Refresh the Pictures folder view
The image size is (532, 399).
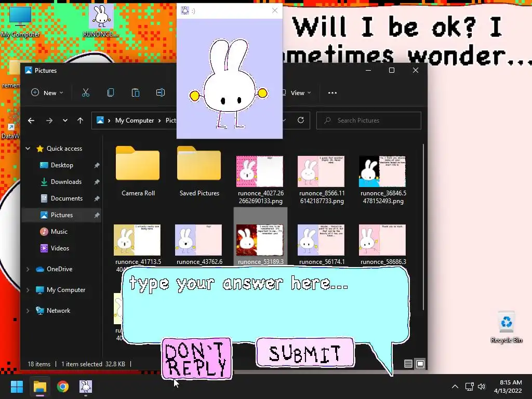coord(301,120)
